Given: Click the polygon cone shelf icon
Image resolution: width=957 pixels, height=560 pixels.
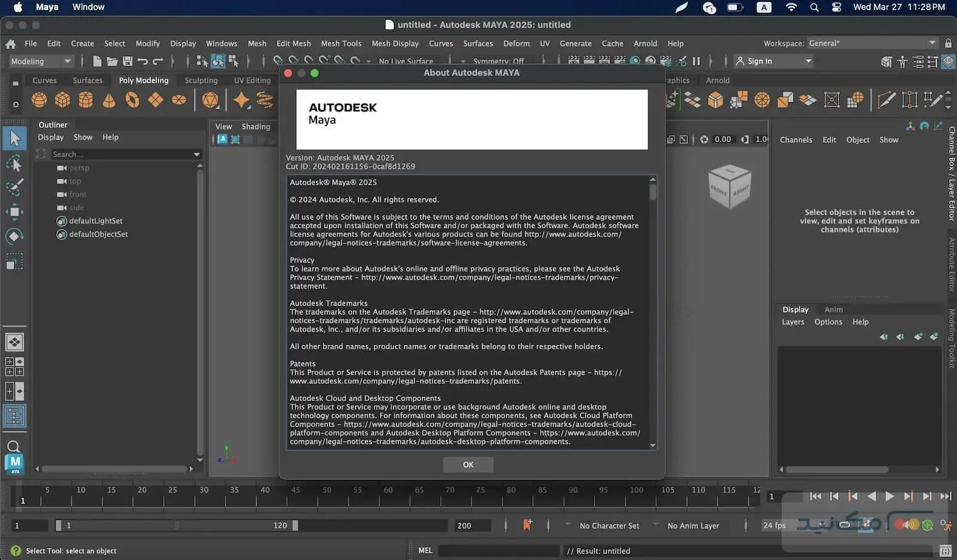Looking at the screenshot, I should (x=109, y=100).
